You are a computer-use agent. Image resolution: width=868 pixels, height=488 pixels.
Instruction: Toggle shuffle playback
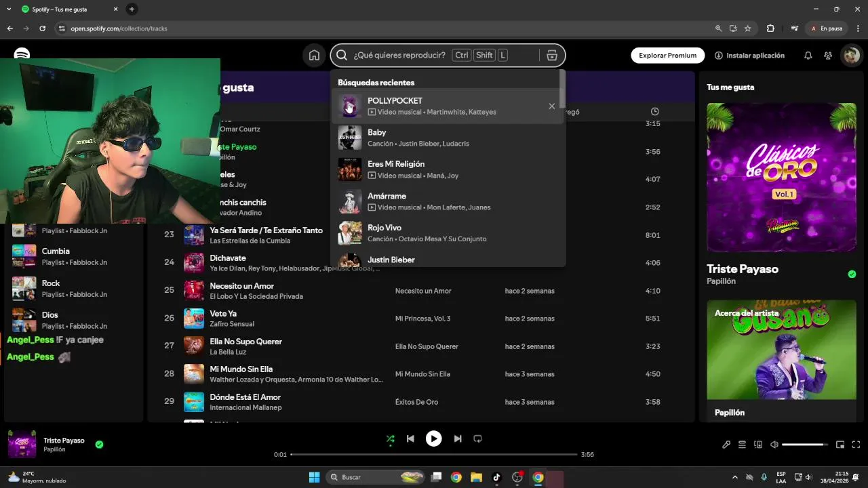390,439
